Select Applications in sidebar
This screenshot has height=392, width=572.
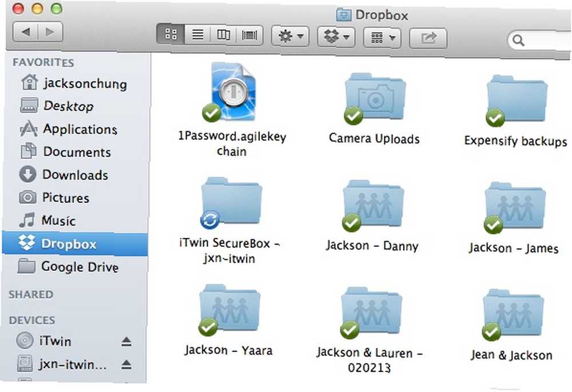pos(69,129)
